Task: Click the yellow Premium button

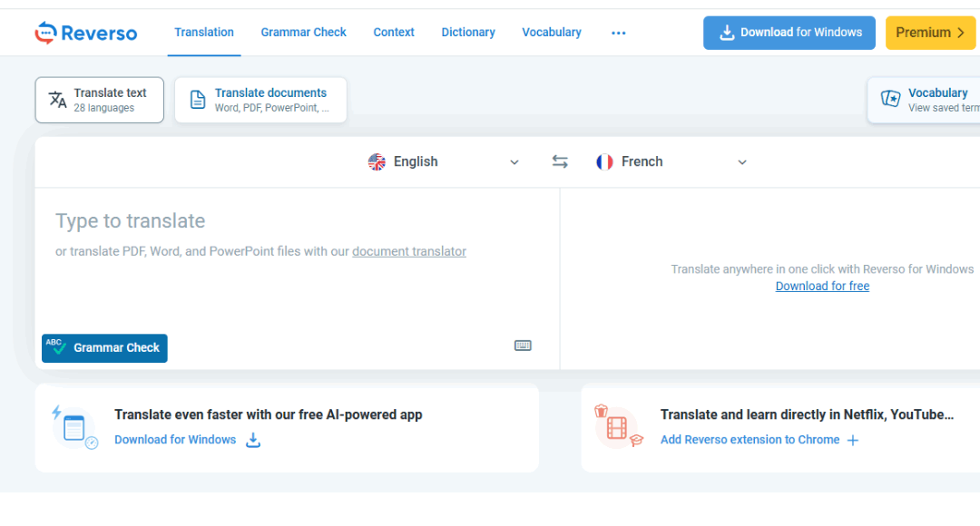Action: pyautogui.click(x=929, y=33)
